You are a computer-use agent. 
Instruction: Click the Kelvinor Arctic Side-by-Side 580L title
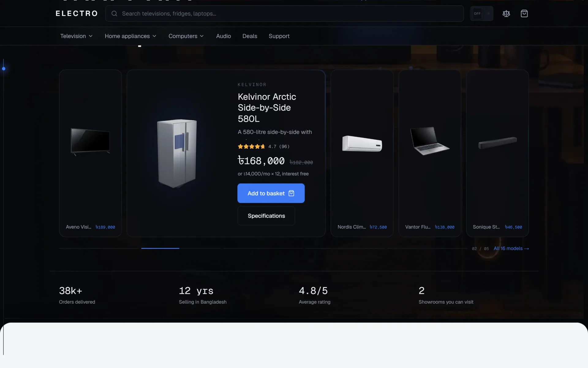(x=267, y=108)
